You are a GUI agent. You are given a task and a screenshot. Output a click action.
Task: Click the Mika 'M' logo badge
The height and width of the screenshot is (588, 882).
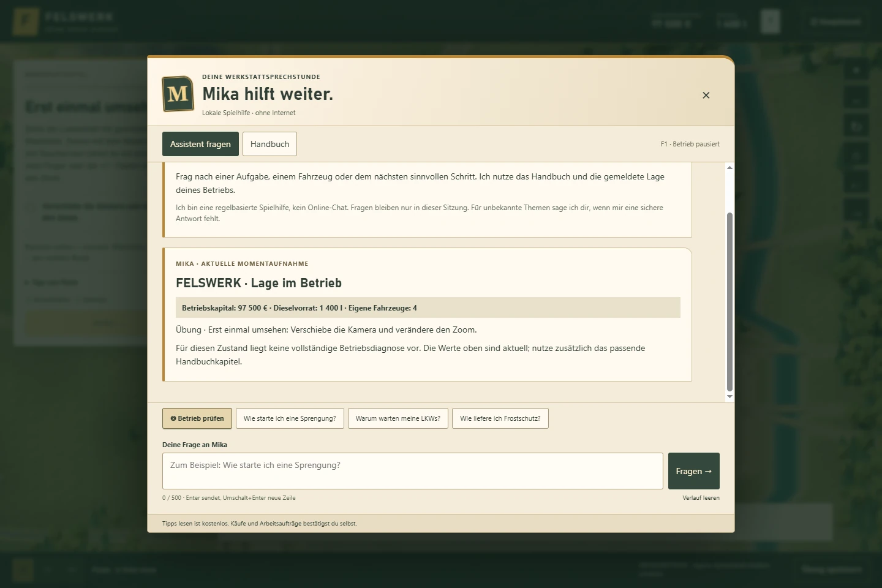point(178,94)
